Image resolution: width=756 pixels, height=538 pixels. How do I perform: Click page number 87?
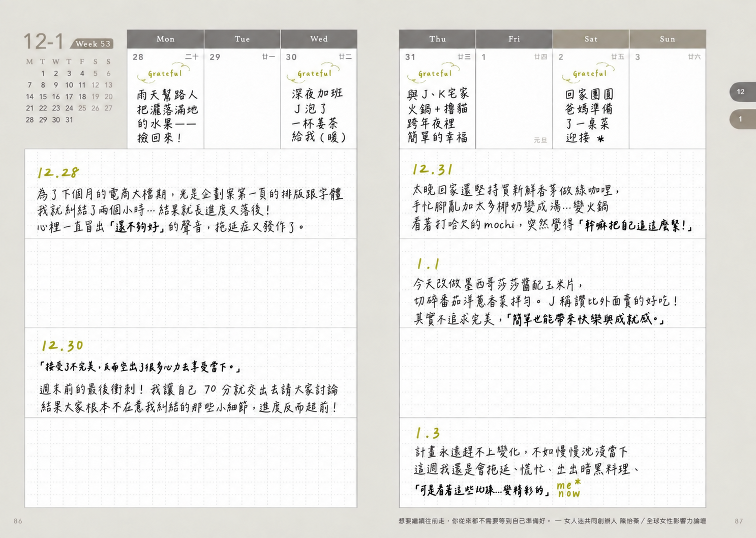(x=739, y=521)
